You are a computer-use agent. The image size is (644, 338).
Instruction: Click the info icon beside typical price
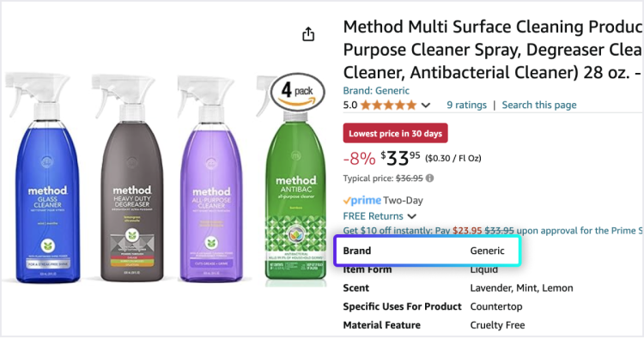tap(429, 178)
